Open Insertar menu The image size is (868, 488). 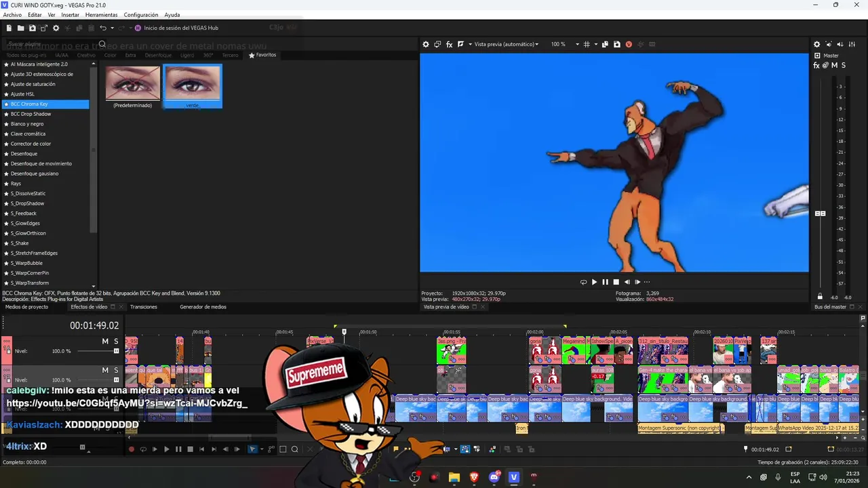click(x=70, y=15)
